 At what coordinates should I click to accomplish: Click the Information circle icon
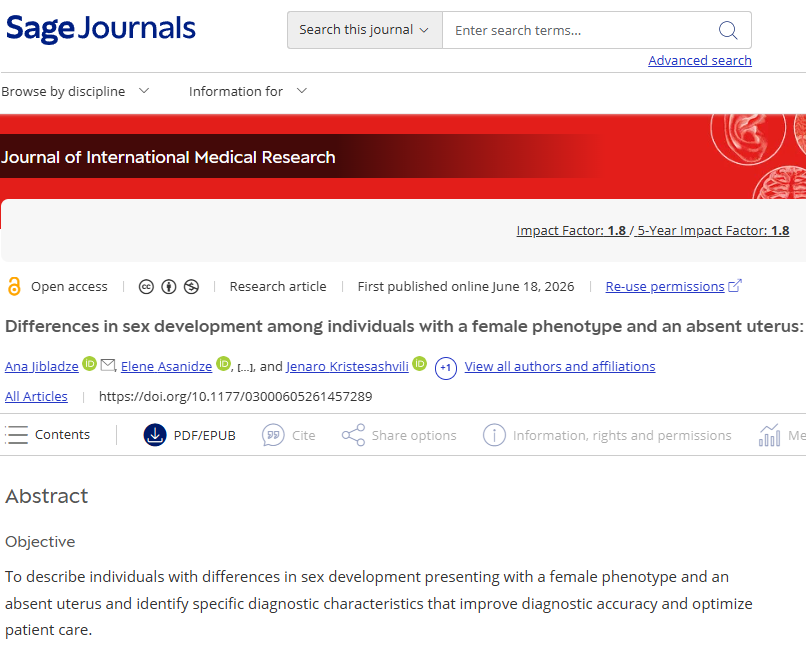tap(494, 435)
